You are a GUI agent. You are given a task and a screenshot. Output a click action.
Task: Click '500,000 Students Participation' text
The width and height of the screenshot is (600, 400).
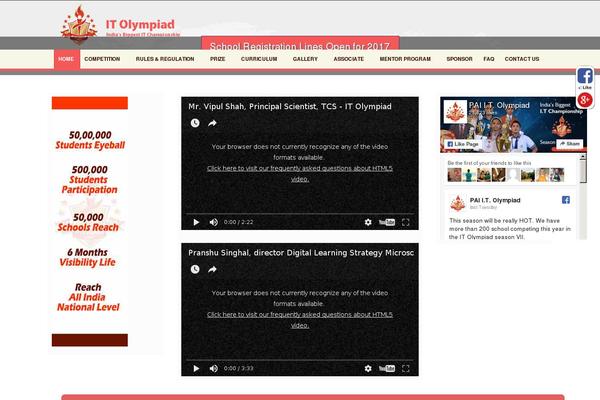click(90, 180)
